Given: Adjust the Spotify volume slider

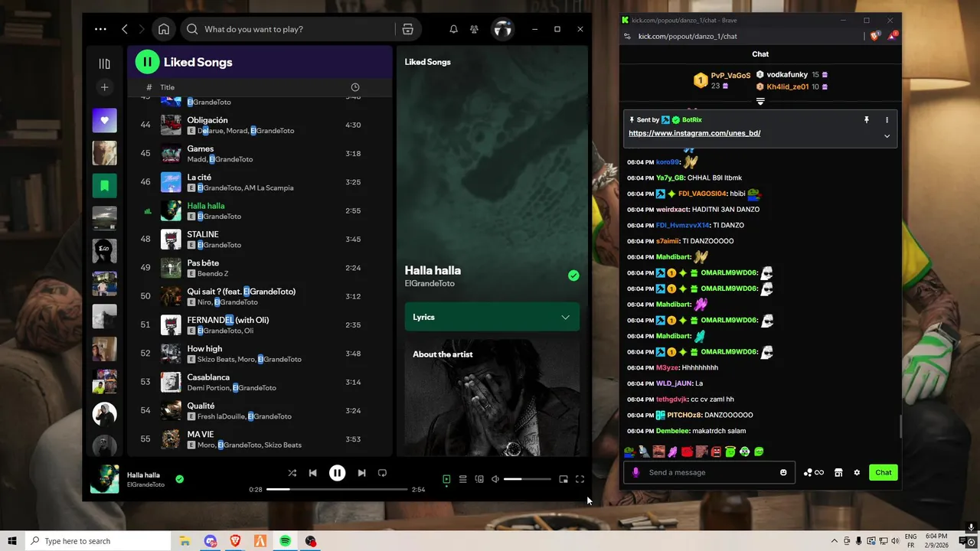Looking at the screenshot, I should coord(527,479).
